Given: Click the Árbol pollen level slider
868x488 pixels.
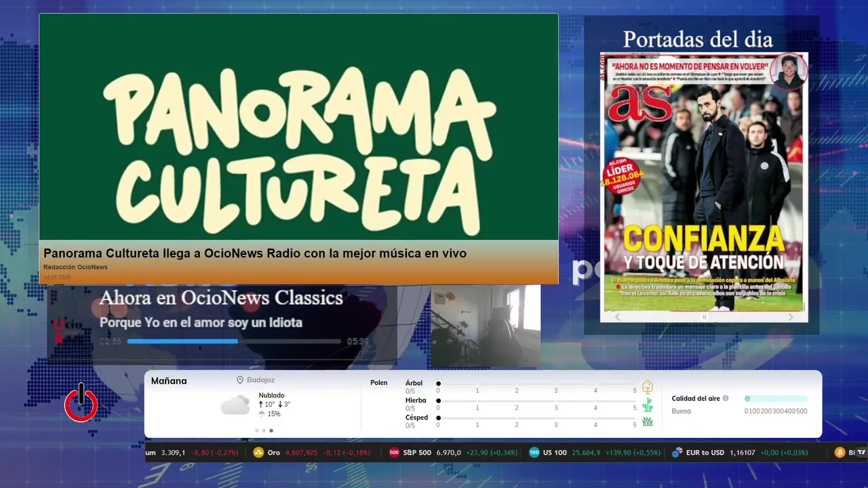Looking at the screenshot, I should (x=536, y=384).
